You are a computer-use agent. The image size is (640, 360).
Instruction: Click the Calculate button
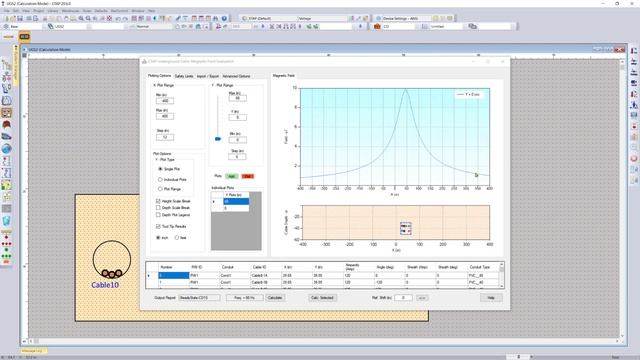pyautogui.click(x=275, y=298)
